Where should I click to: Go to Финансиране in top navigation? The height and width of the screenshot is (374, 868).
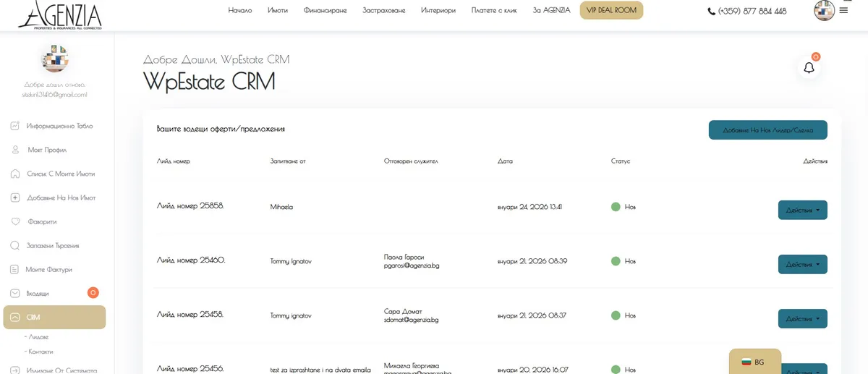pyautogui.click(x=325, y=11)
